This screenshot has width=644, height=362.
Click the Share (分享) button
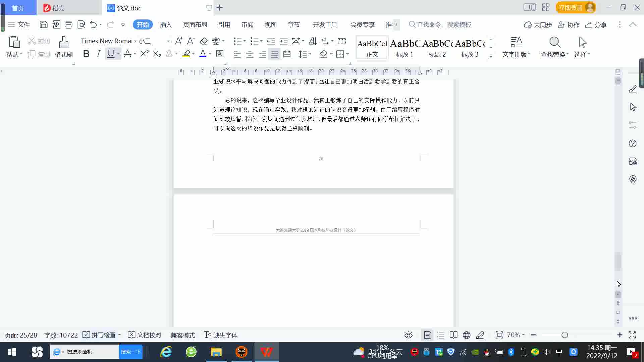click(x=596, y=25)
